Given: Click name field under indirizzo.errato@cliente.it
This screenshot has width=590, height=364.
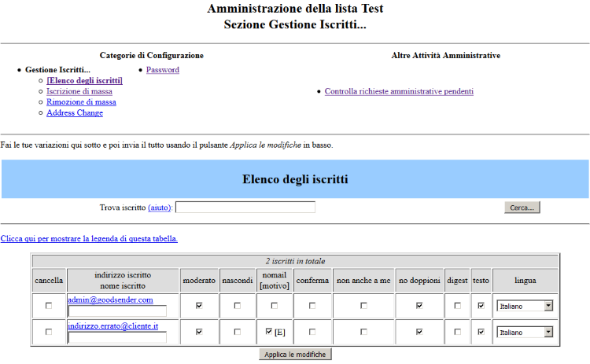Looking at the screenshot, I should [x=117, y=337].
